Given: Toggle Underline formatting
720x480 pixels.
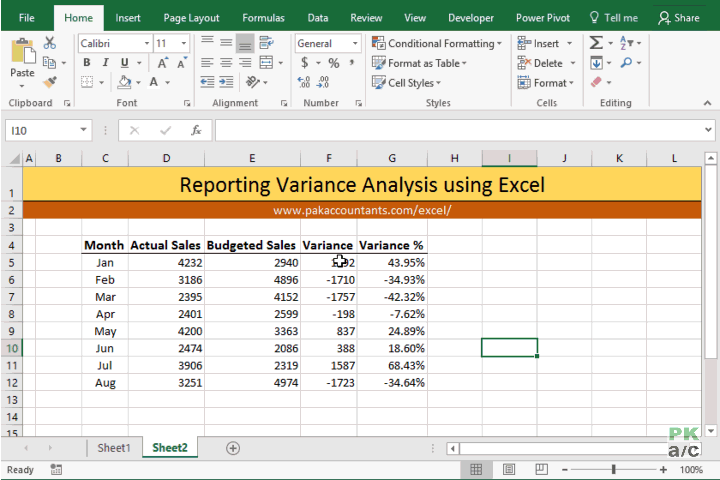Looking at the screenshot, I should pyautogui.click(x=124, y=62).
